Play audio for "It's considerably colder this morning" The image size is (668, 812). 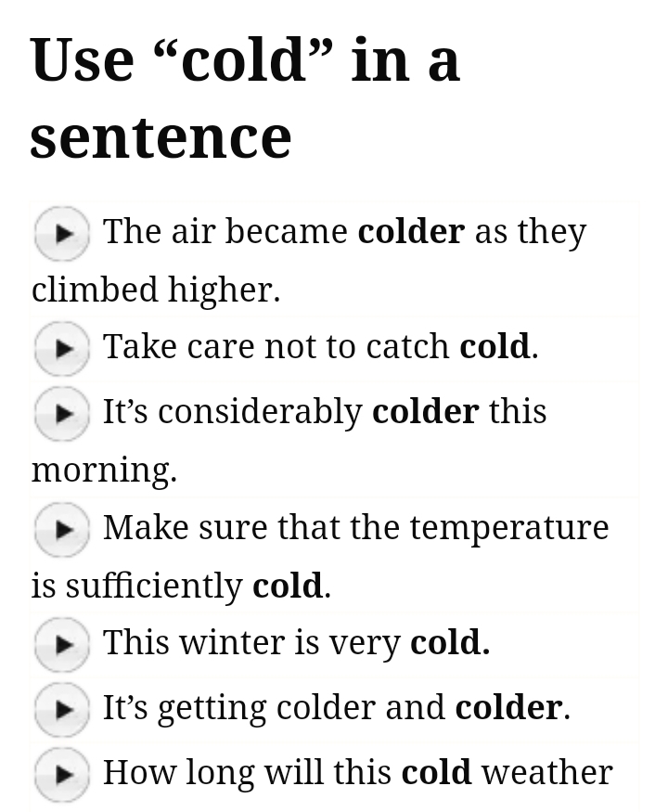[x=61, y=413]
